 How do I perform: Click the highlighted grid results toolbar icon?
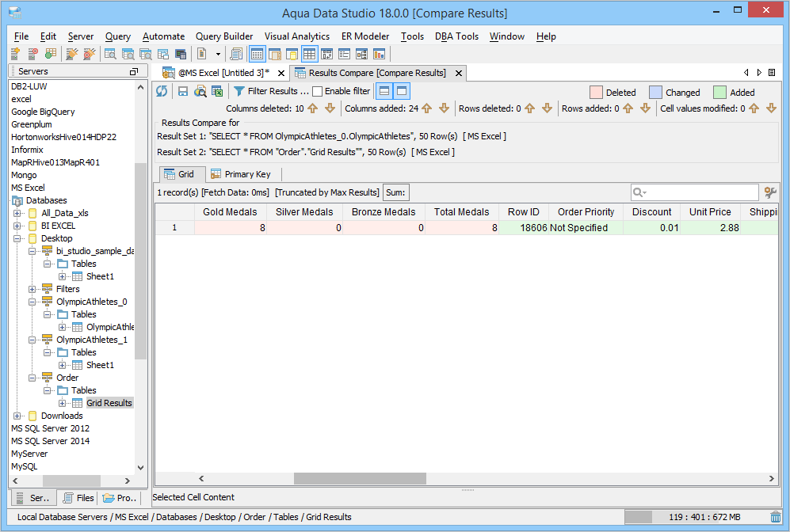click(x=258, y=54)
